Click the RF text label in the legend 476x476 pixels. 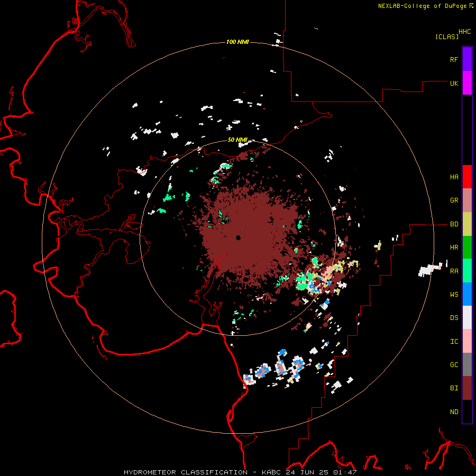454,60
